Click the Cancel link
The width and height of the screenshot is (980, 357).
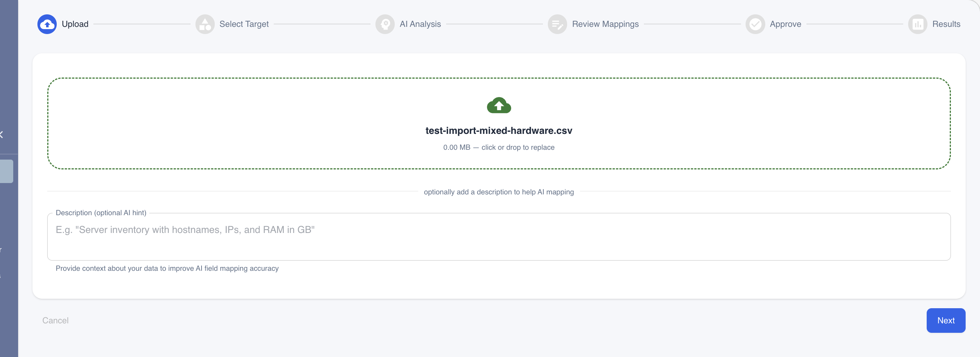click(55, 320)
